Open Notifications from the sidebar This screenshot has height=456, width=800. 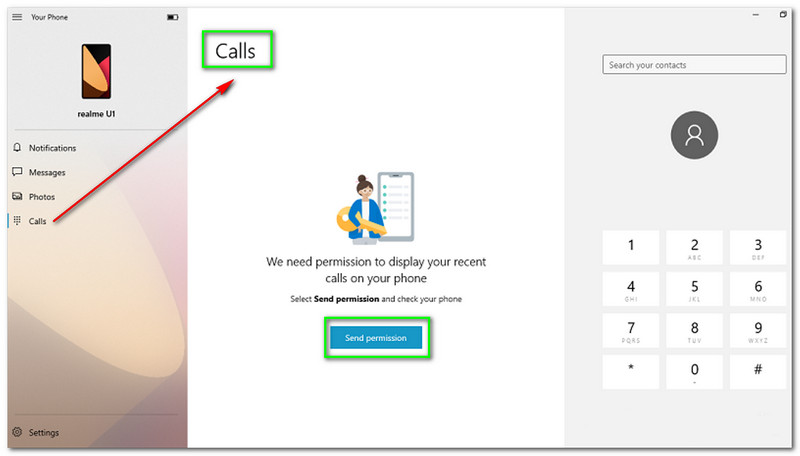(x=52, y=148)
